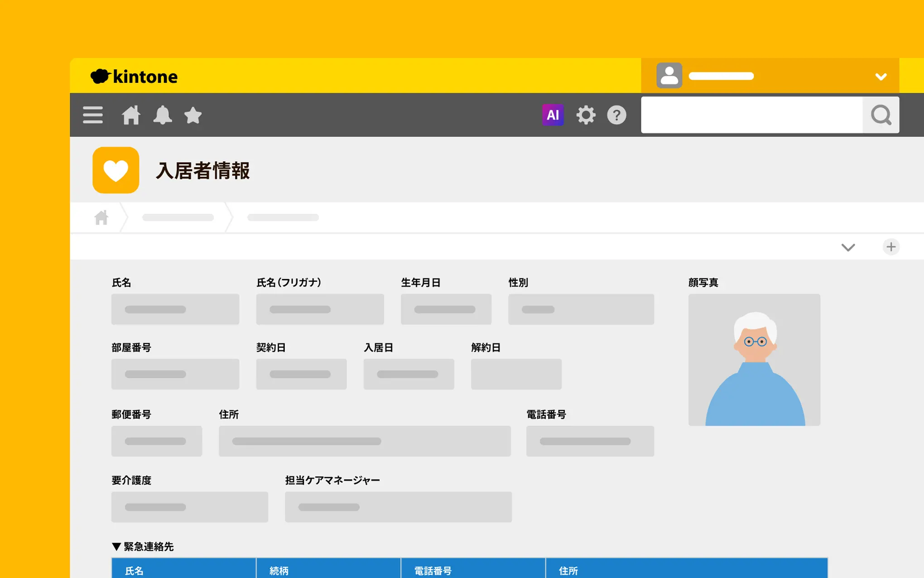The width and height of the screenshot is (924, 578).
Task: Go to the Home icon in the toolbar
Action: [x=131, y=115]
